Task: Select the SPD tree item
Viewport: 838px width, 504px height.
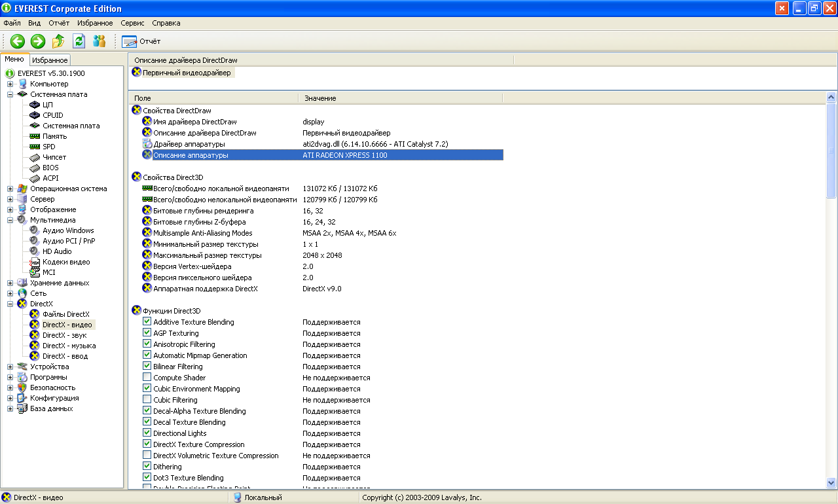Action: (49, 147)
